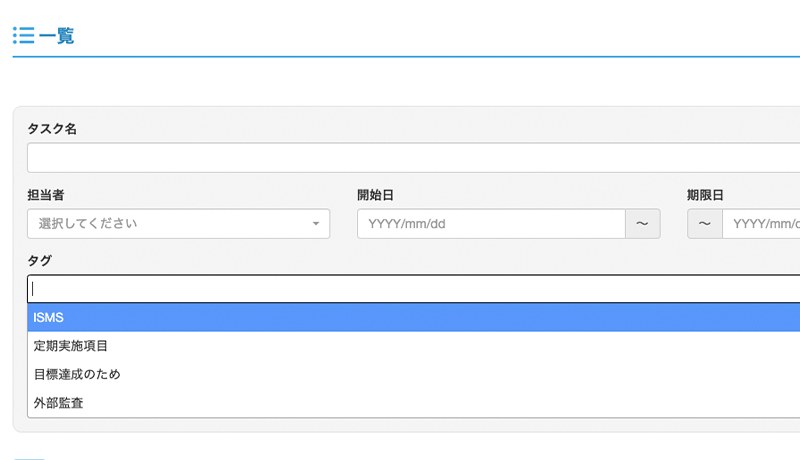Click the タスク名 field label

point(52,129)
